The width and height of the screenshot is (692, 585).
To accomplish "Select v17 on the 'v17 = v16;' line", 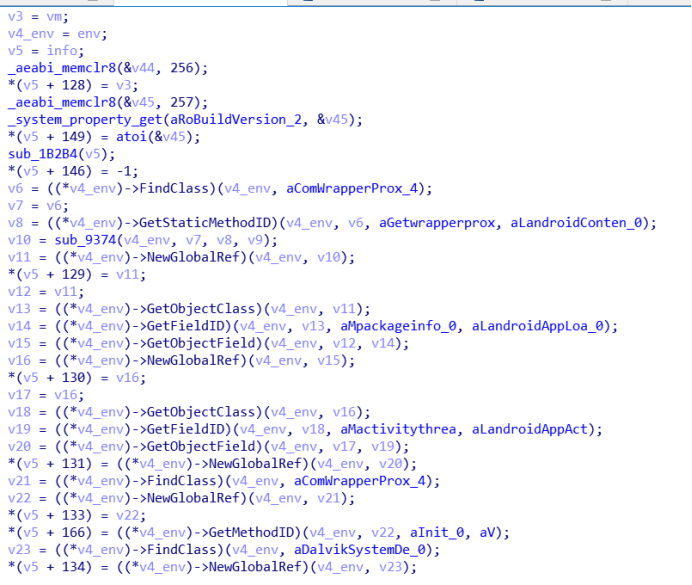I will (19, 395).
